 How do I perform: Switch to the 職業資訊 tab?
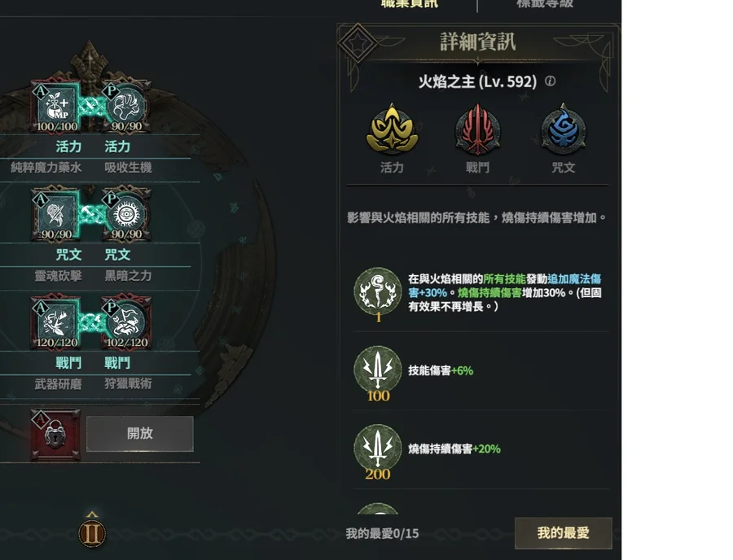410,4
